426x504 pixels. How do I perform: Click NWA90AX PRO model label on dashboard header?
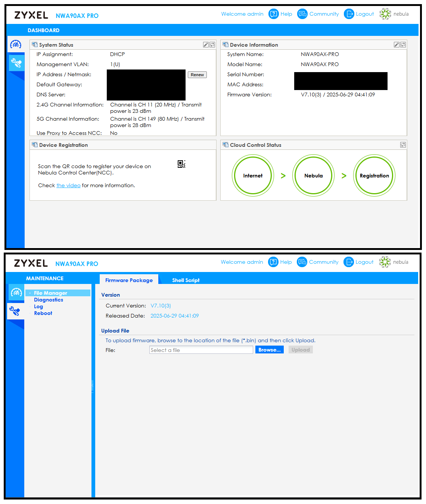77,16
